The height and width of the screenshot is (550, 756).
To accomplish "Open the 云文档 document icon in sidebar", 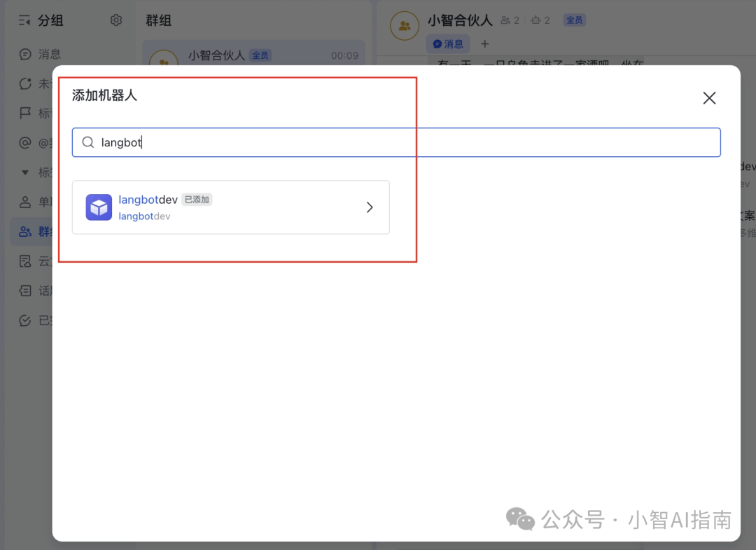I will [25, 261].
